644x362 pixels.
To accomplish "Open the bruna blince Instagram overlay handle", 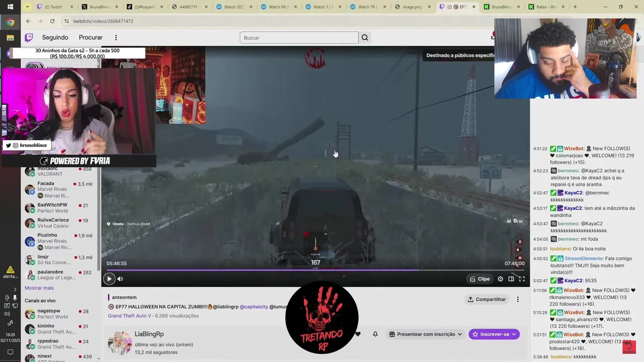I will (34, 145).
